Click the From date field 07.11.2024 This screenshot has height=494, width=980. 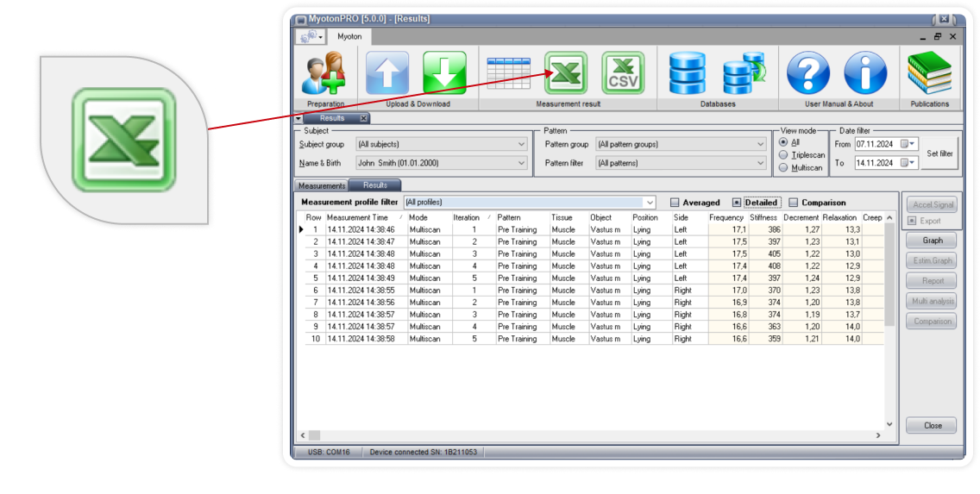pyautogui.click(x=876, y=144)
